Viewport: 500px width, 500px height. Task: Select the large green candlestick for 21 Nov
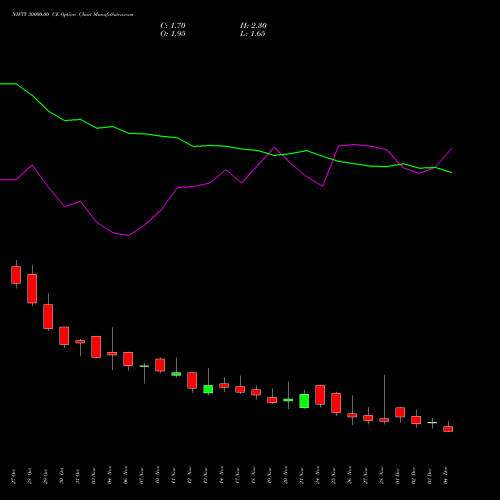304,401
